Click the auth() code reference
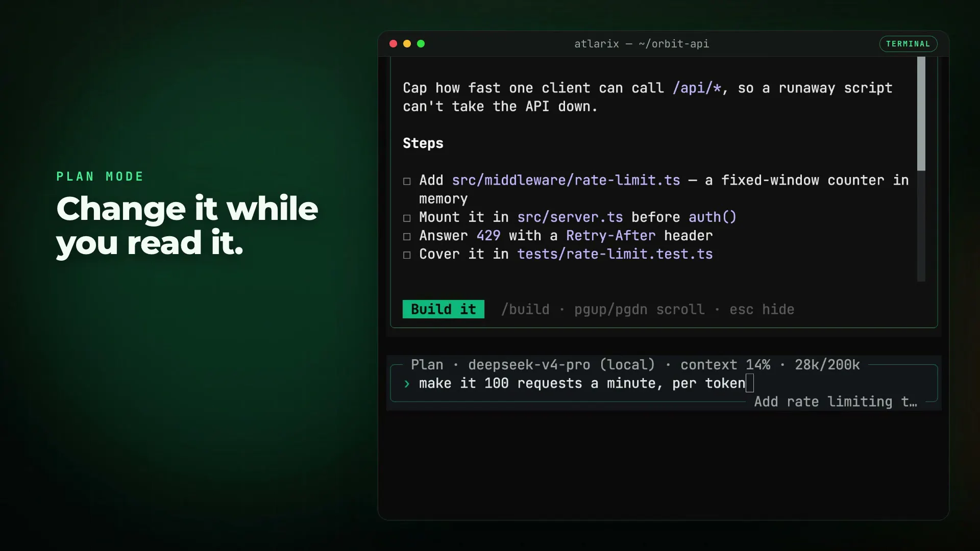This screenshot has height=551, width=980. point(713,217)
